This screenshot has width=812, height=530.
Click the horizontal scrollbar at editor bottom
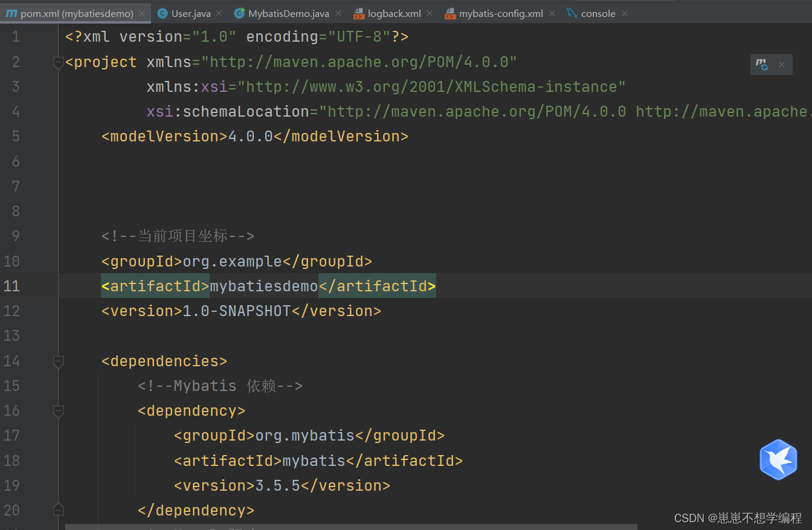(351, 527)
